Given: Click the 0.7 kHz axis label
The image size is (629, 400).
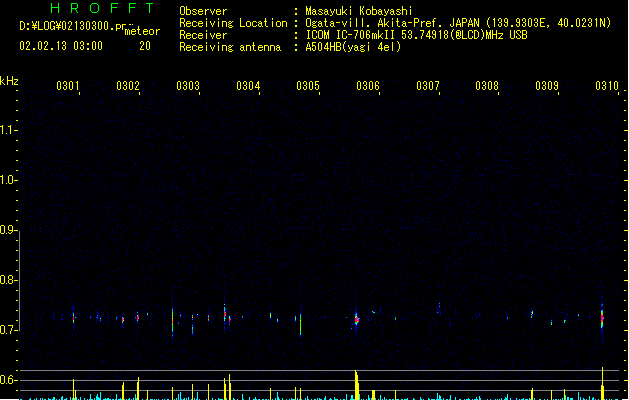Looking at the screenshot, I should click(8, 330).
